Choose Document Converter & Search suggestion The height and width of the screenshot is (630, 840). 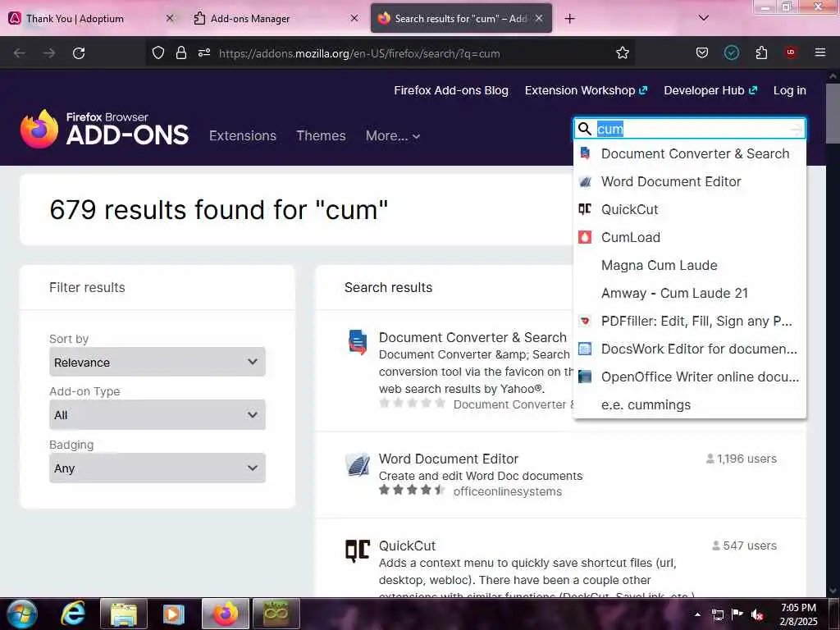pyautogui.click(x=689, y=153)
